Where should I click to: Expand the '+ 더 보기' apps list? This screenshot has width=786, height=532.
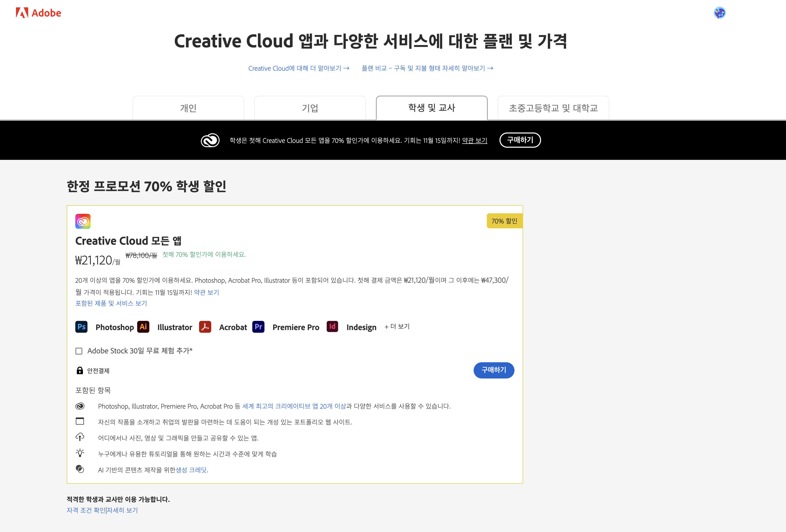(x=397, y=327)
